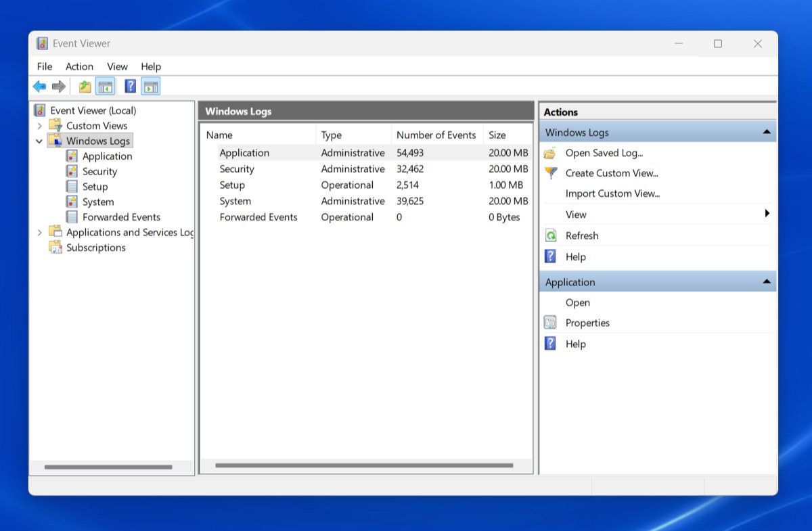Click the Applications and Services Logs folder icon
This screenshot has width=812, height=531.
[55, 232]
